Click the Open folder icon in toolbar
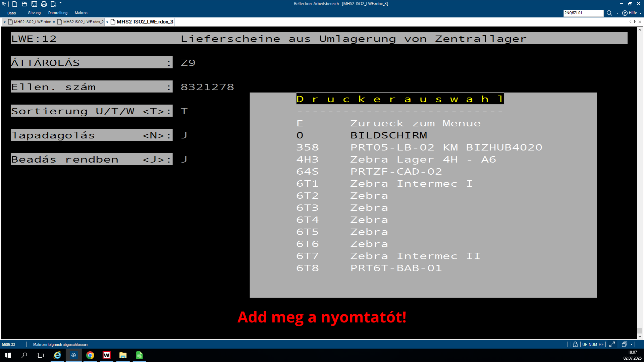Viewport: 644px width, 362px height. [24, 4]
